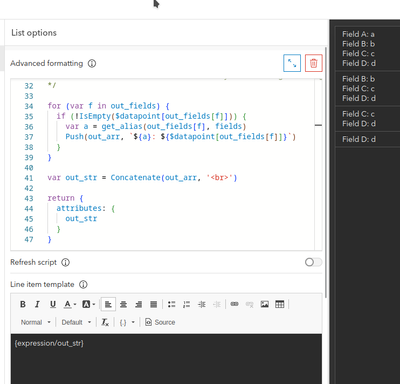The width and height of the screenshot is (400, 384).
Task: Apply bold in Line item template
Action: (x=23, y=304)
